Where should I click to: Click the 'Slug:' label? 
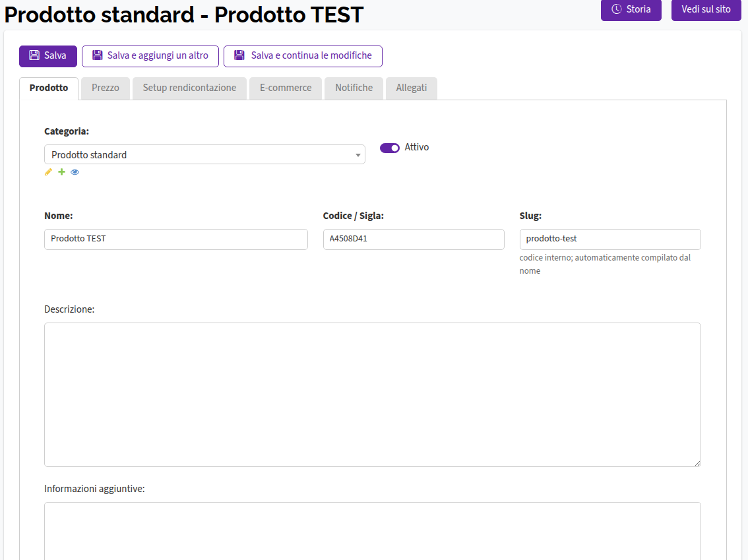point(530,216)
